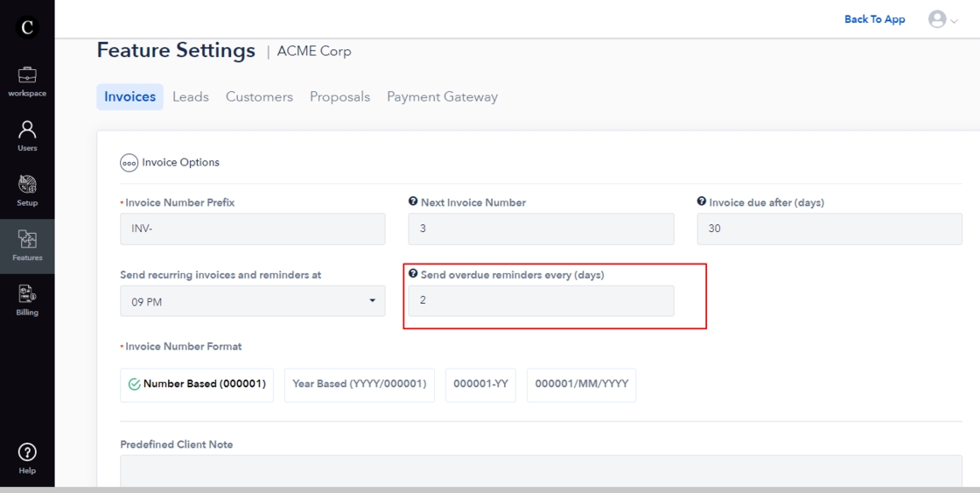Select Number Based (000001) invoice format
The width and height of the screenshot is (980, 493).
pos(197,384)
